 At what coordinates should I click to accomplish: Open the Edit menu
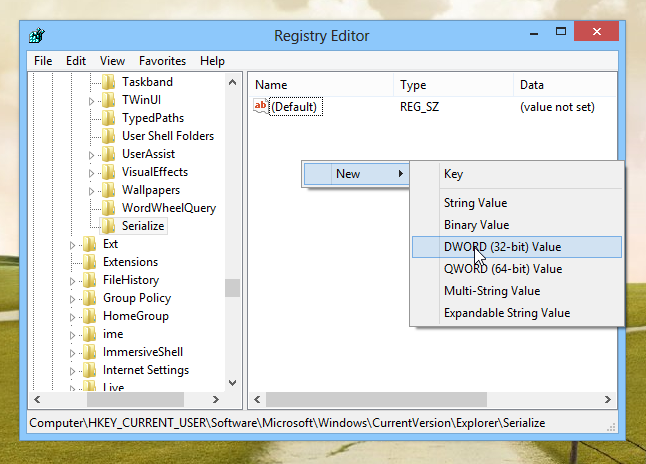coord(76,61)
